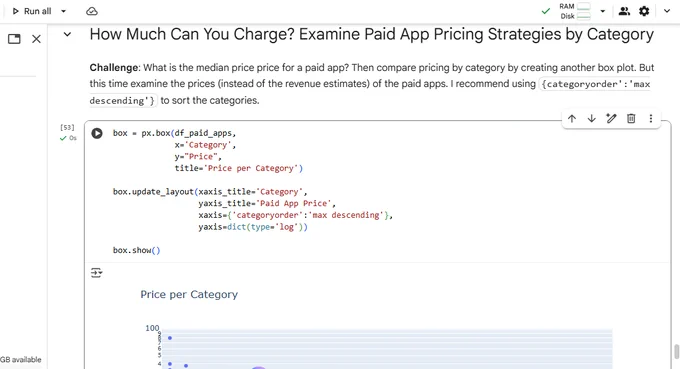The height and width of the screenshot is (369, 680).
Task: Click code line yaxis=dict(type='log')
Action: (x=253, y=227)
